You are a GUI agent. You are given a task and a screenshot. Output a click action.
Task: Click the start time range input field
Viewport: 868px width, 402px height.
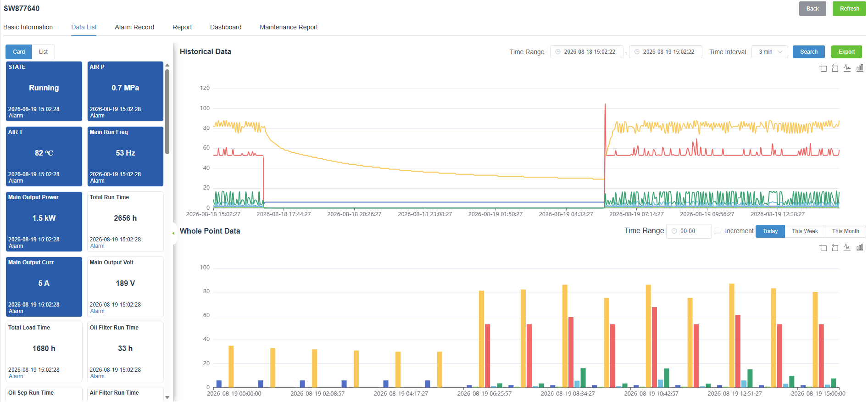coord(586,52)
